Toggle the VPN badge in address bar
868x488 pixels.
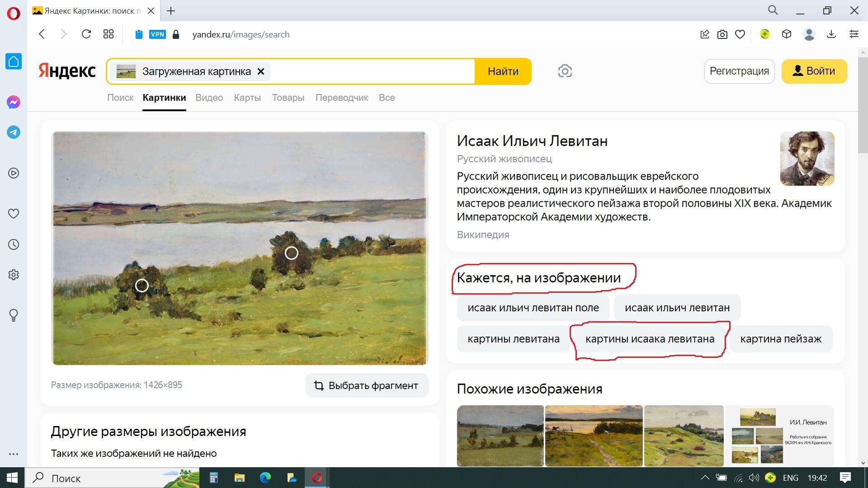(157, 34)
